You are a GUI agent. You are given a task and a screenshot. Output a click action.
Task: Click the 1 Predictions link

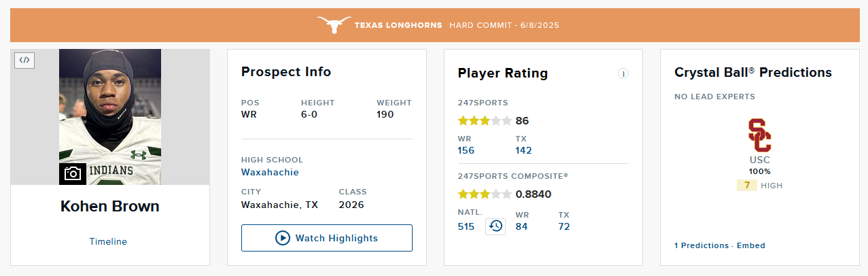(x=701, y=245)
